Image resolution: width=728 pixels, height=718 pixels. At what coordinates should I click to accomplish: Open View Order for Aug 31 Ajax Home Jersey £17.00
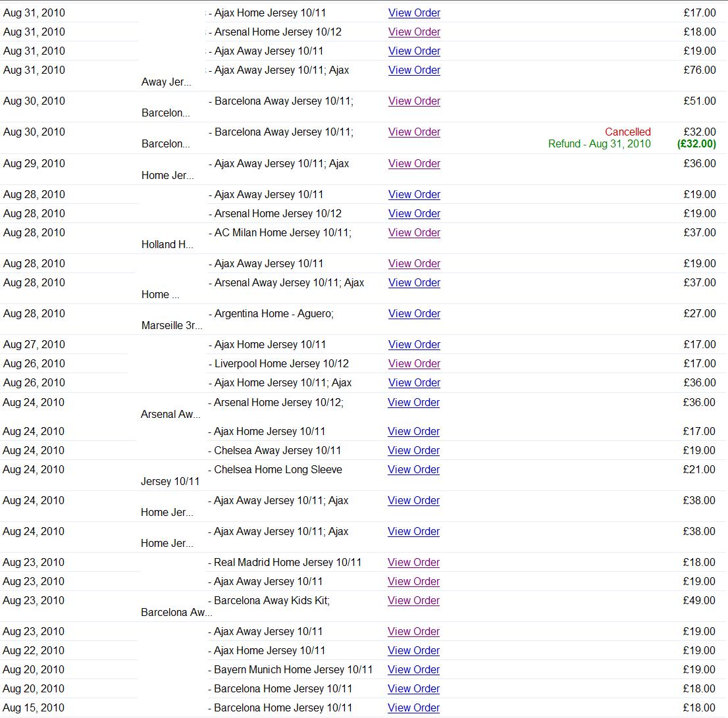[414, 13]
